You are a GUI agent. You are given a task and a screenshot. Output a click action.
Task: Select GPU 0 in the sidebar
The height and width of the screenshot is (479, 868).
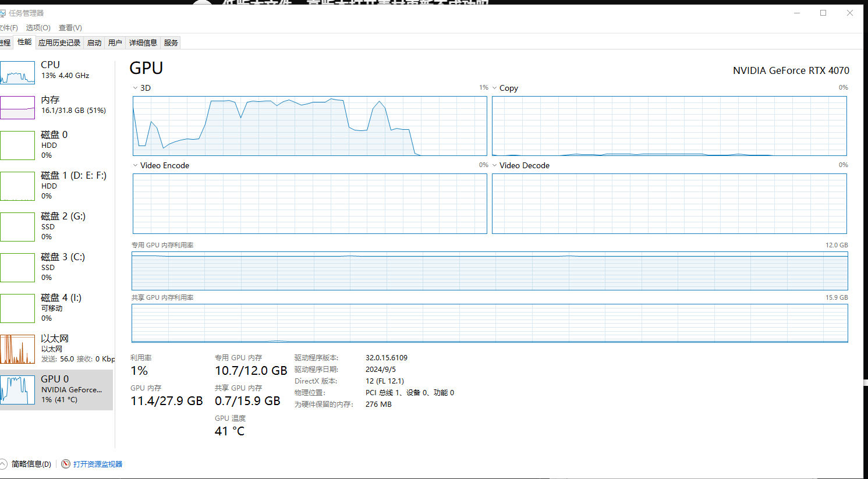point(56,389)
